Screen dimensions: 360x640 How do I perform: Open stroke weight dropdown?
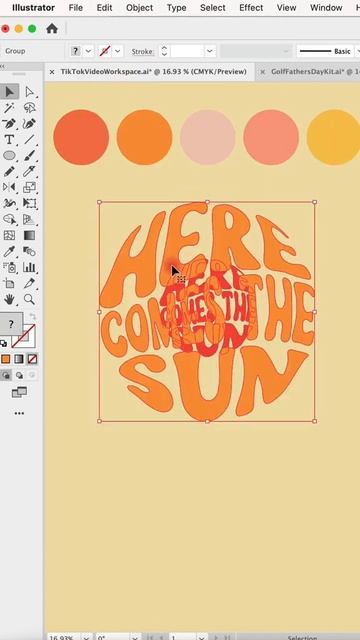(x=210, y=51)
